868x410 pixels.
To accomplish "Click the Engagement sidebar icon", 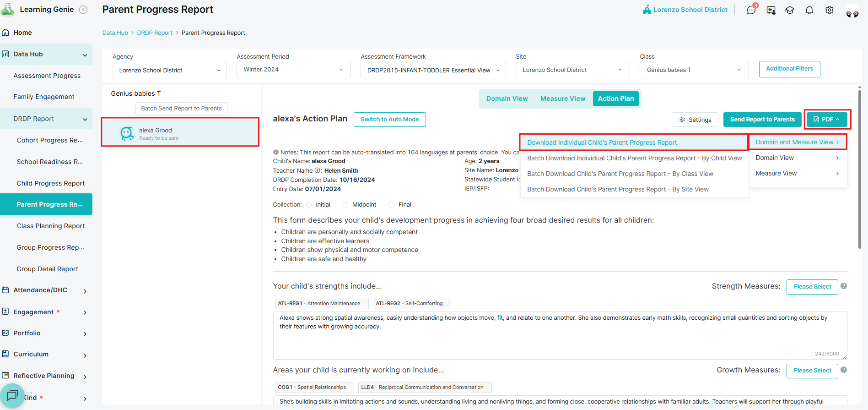I will pyautogui.click(x=5, y=312).
